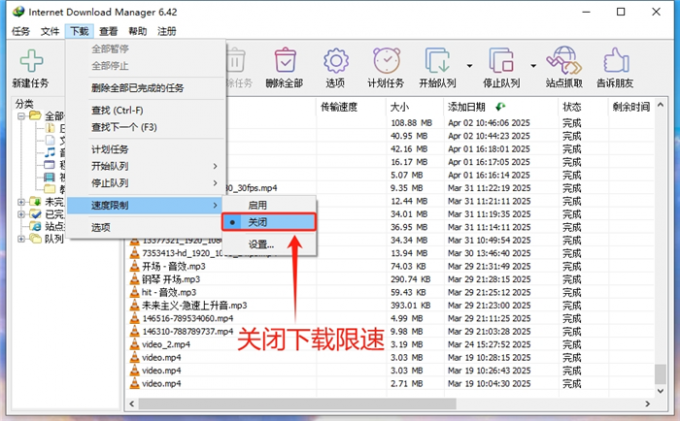
Task: Click the VLC cone icon for video_2.mp4
Action: pyautogui.click(x=135, y=344)
